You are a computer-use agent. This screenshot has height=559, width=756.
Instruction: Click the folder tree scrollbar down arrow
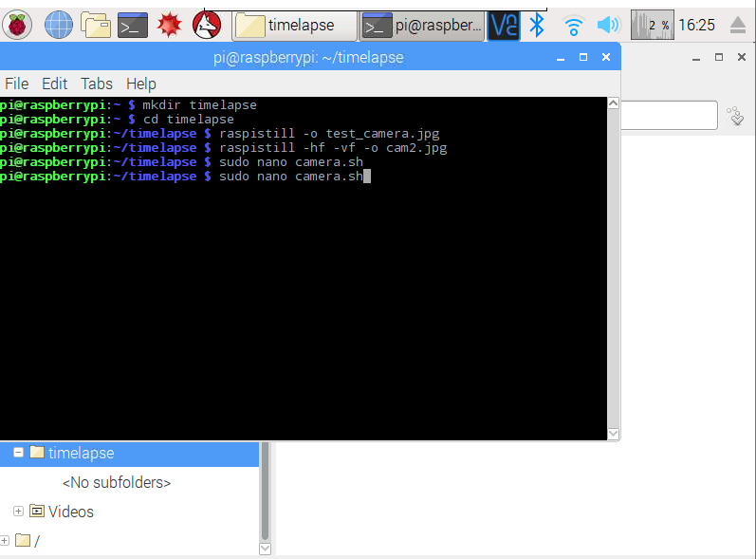(x=265, y=548)
